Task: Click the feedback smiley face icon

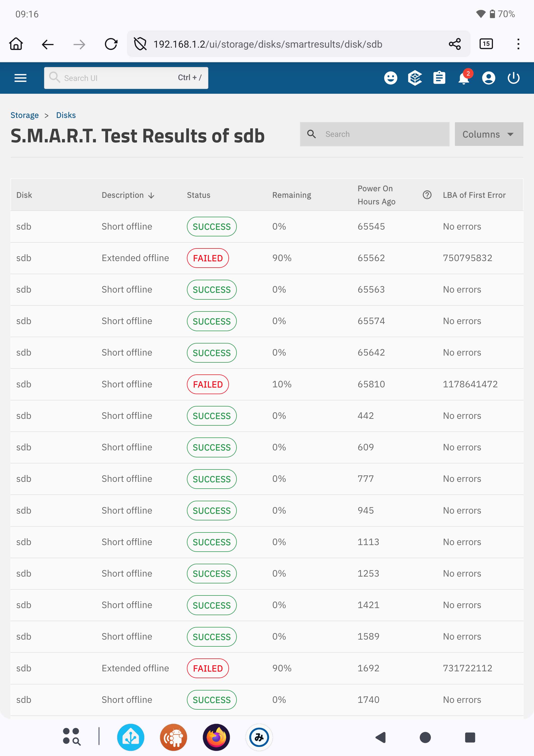Action: point(390,78)
